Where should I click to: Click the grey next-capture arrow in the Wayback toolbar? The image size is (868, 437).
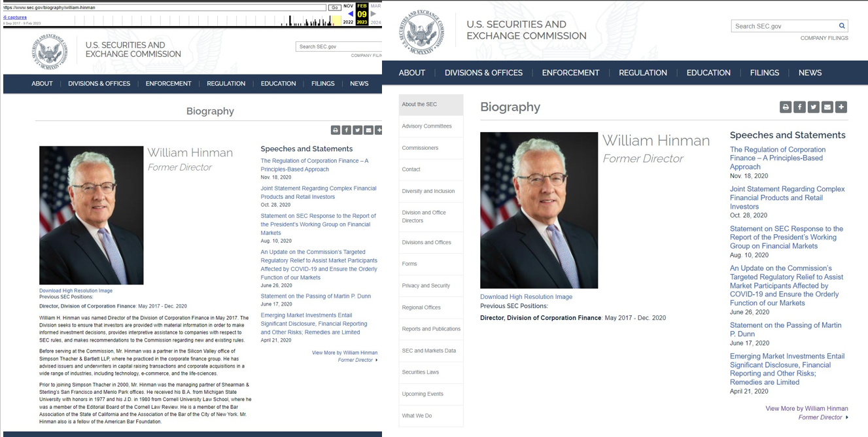(x=373, y=14)
